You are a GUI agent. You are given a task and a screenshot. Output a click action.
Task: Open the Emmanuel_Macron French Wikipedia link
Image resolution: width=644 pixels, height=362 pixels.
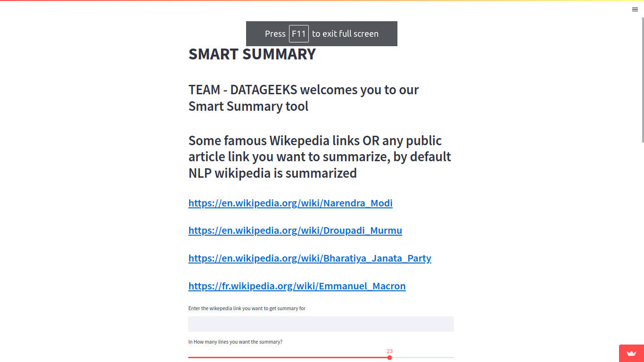point(297,286)
